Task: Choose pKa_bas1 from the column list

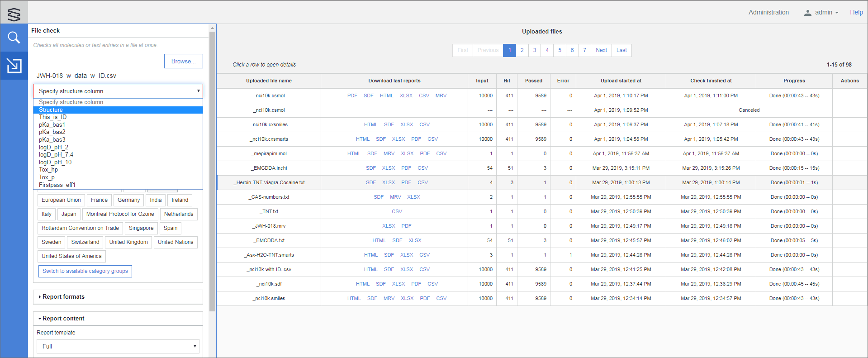Action: (x=52, y=125)
